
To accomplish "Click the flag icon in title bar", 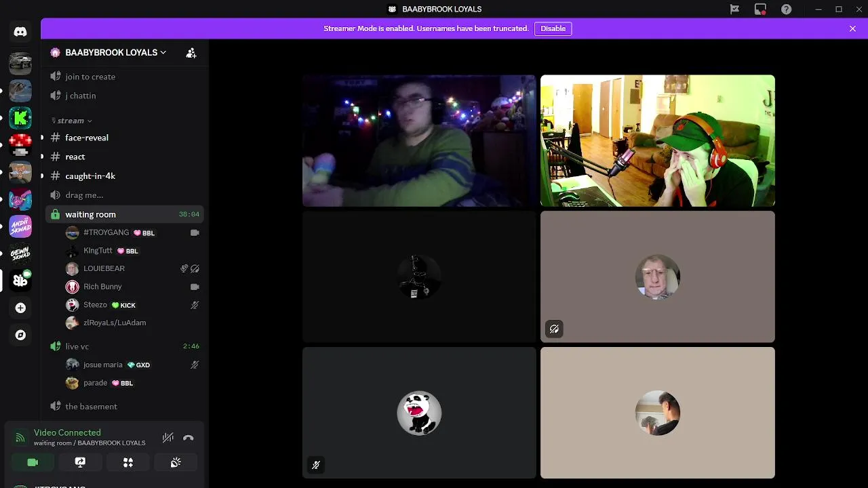I will tap(734, 9).
